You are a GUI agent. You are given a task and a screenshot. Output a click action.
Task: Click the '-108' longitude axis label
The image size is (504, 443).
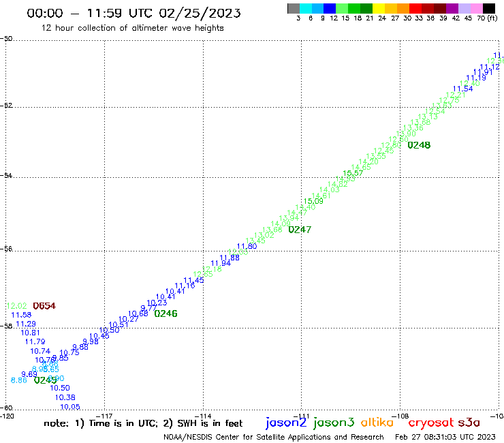pos(400,416)
